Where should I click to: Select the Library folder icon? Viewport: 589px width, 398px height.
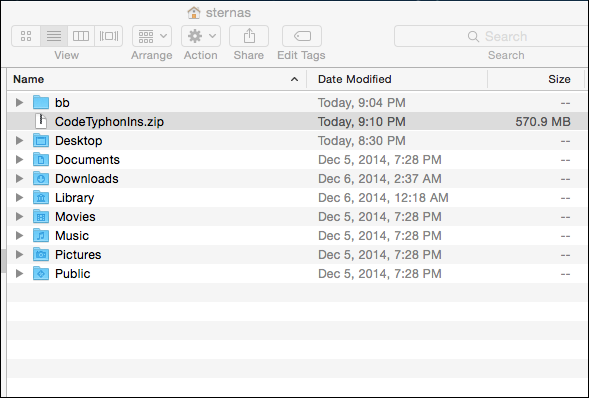(41, 197)
